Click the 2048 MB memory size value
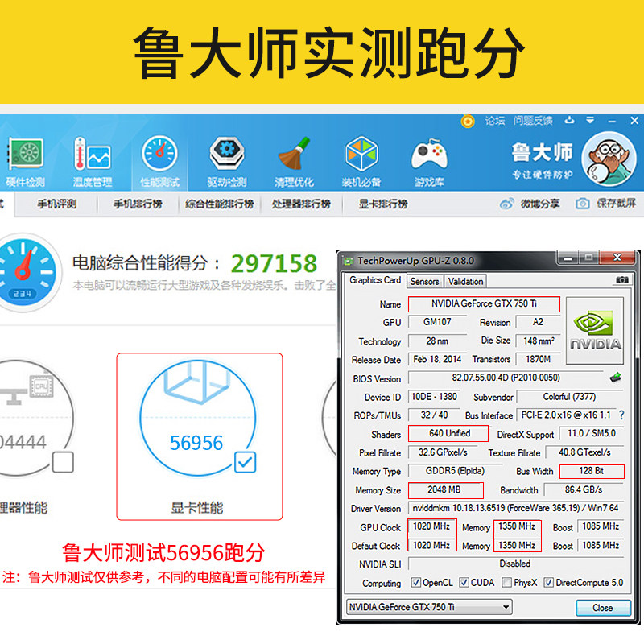The width and height of the screenshot is (644, 644). click(x=446, y=490)
